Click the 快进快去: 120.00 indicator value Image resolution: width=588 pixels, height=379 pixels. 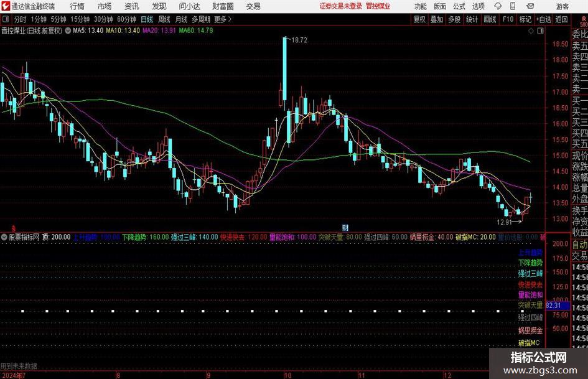[243, 237]
